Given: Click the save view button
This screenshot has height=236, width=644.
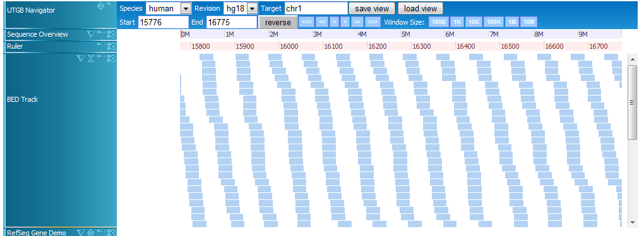Looking at the screenshot, I should [x=372, y=8].
